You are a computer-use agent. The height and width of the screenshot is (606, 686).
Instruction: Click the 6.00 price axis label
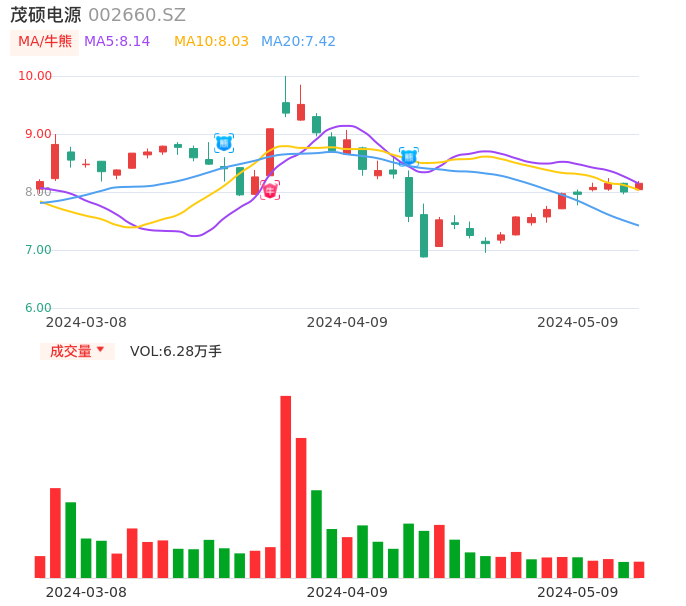point(38,308)
